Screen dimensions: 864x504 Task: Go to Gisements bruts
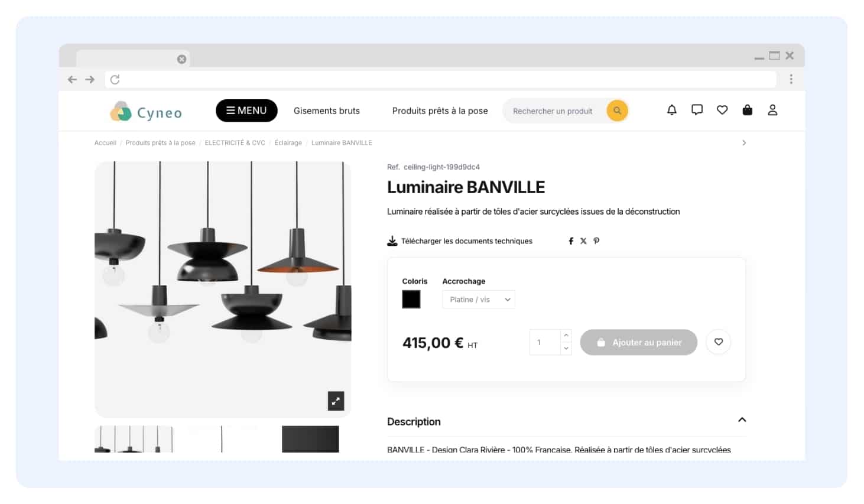(327, 111)
